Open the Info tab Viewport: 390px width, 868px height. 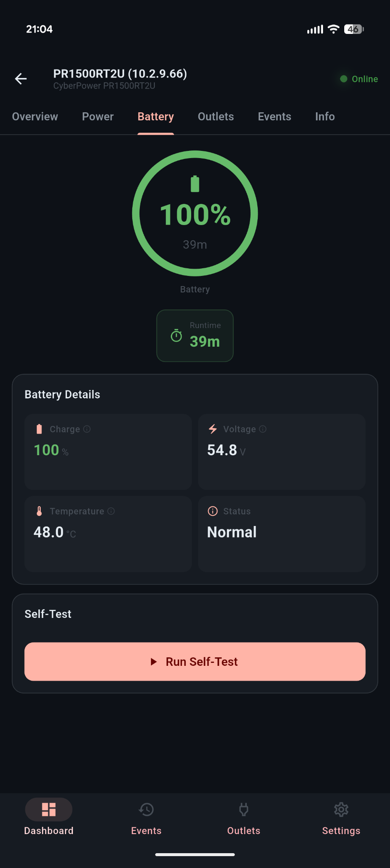324,117
